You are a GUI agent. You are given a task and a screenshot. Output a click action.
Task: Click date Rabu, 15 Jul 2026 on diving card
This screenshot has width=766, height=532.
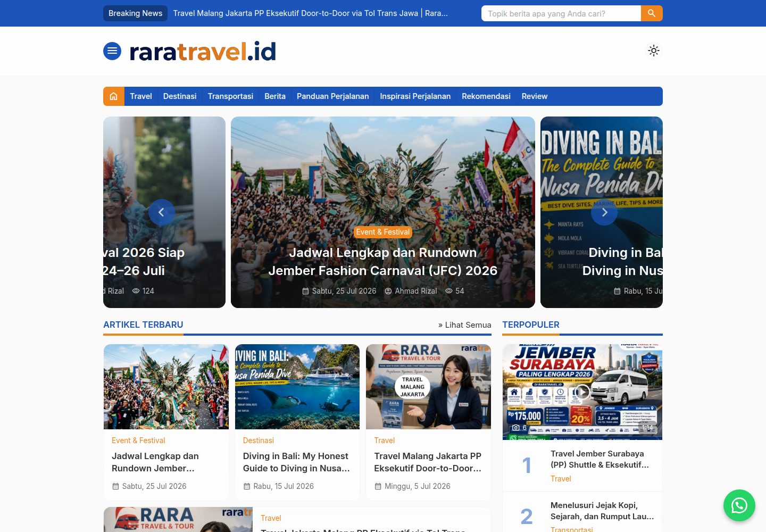(x=284, y=486)
